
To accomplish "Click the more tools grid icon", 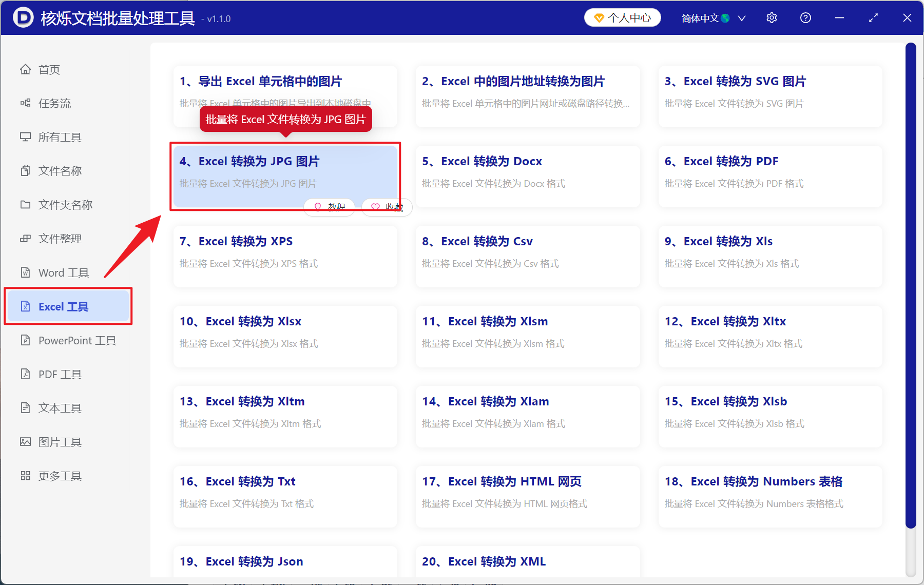I will click(x=25, y=476).
